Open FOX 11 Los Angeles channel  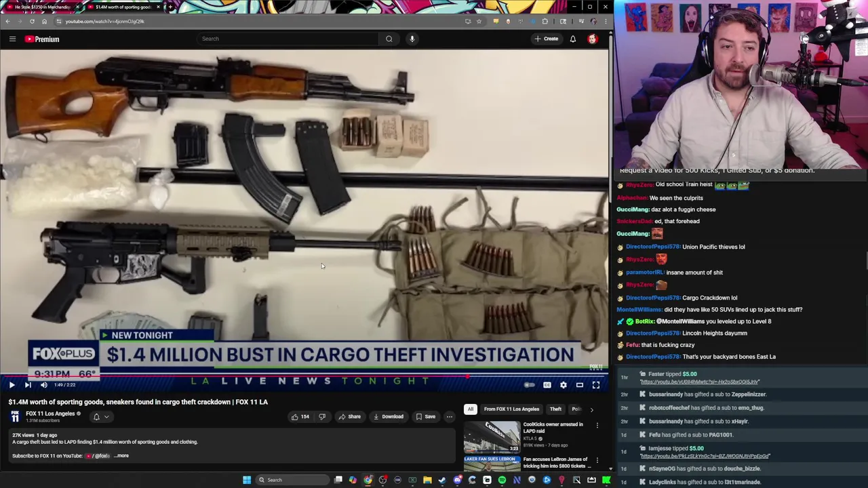(x=50, y=413)
